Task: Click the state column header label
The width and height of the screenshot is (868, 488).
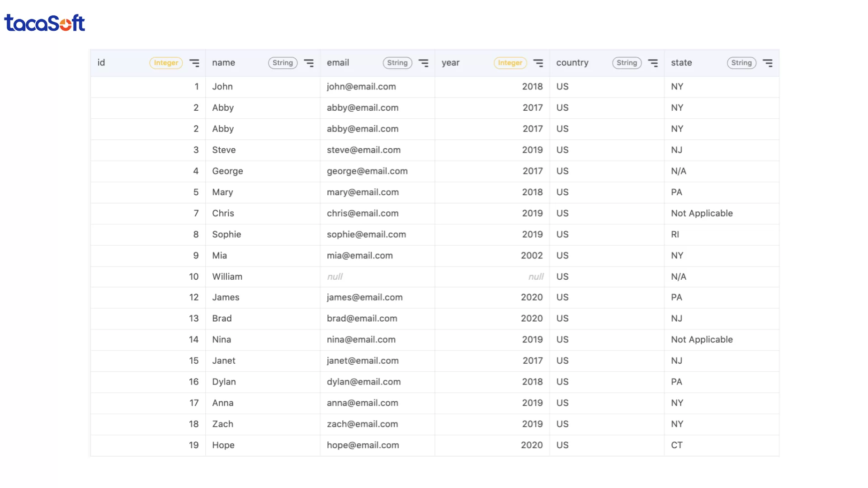Action: point(681,63)
